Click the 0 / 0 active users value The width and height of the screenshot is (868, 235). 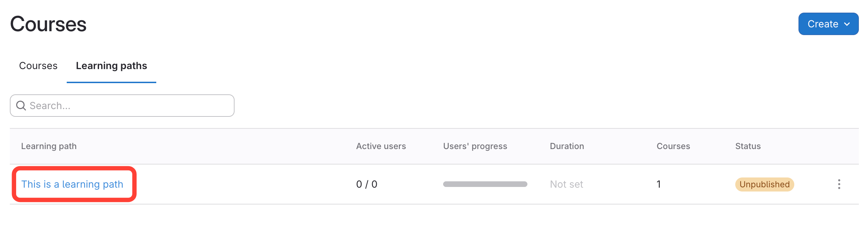click(367, 184)
